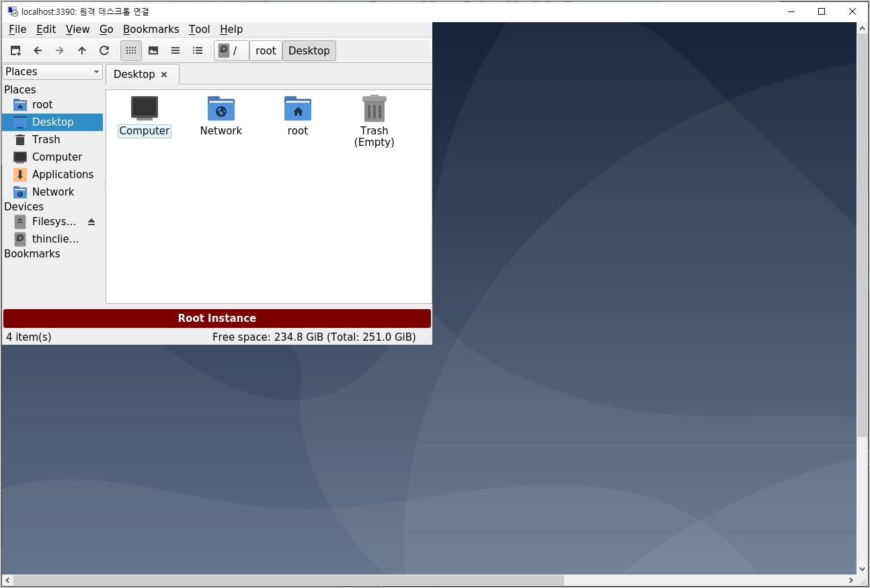Select Filesystem device in sidebar
The width and height of the screenshot is (870, 588).
[x=54, y=221]
